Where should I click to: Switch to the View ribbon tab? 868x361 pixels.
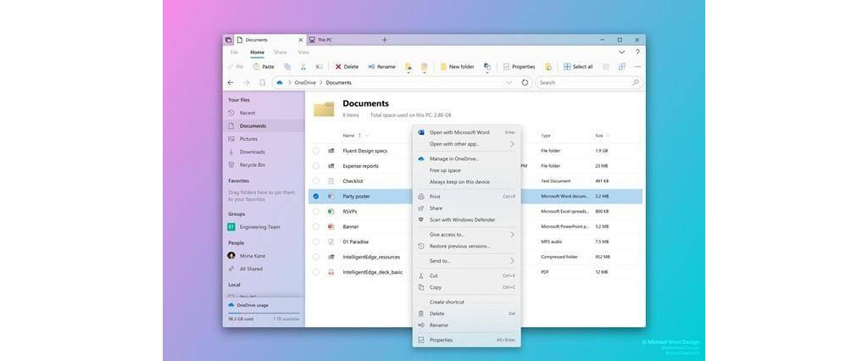tap(303, 53)
